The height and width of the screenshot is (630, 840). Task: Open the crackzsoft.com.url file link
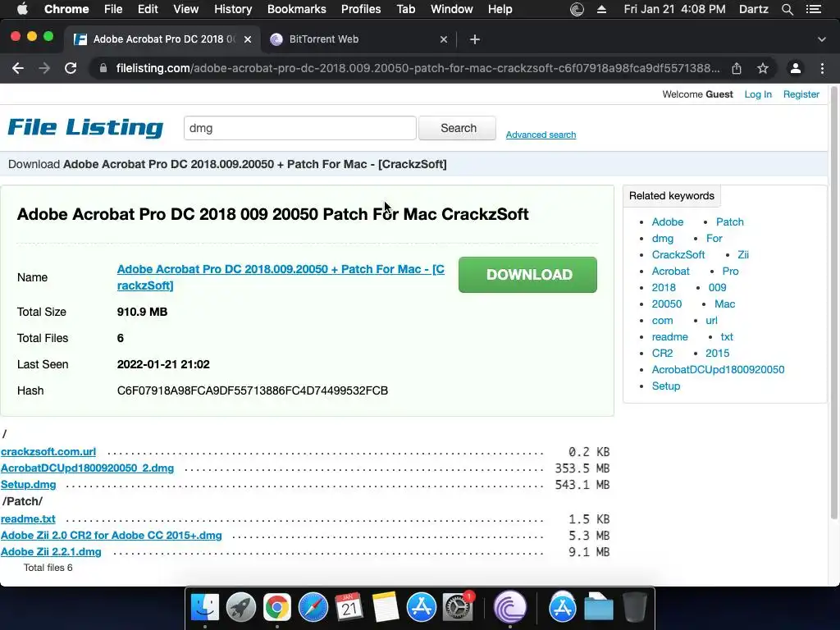tap(48, 452)
